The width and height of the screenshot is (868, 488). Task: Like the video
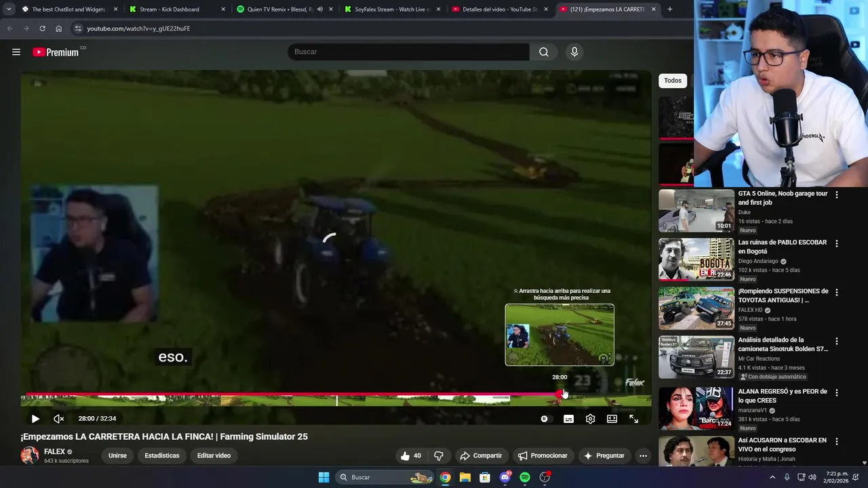point(411,455)
